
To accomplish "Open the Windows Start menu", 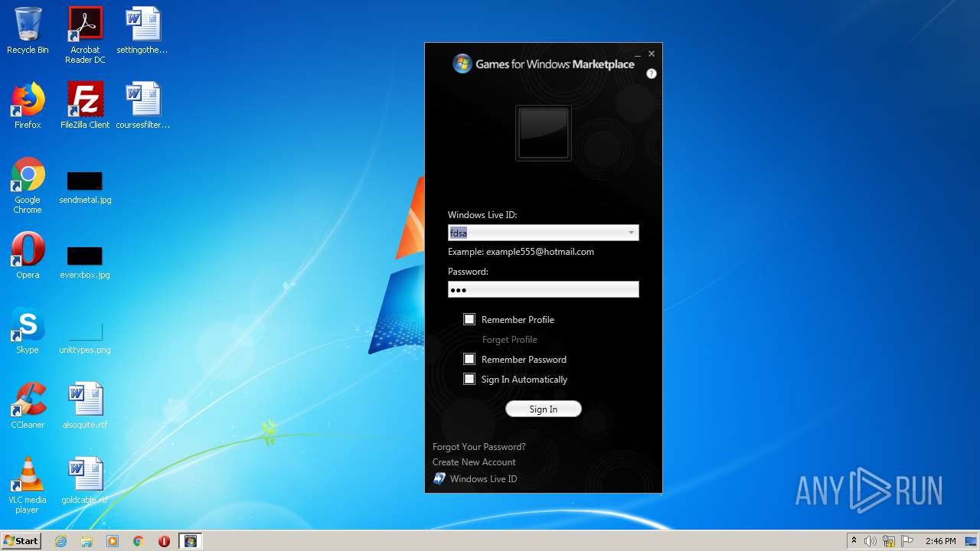I will [x=21, y=541].
